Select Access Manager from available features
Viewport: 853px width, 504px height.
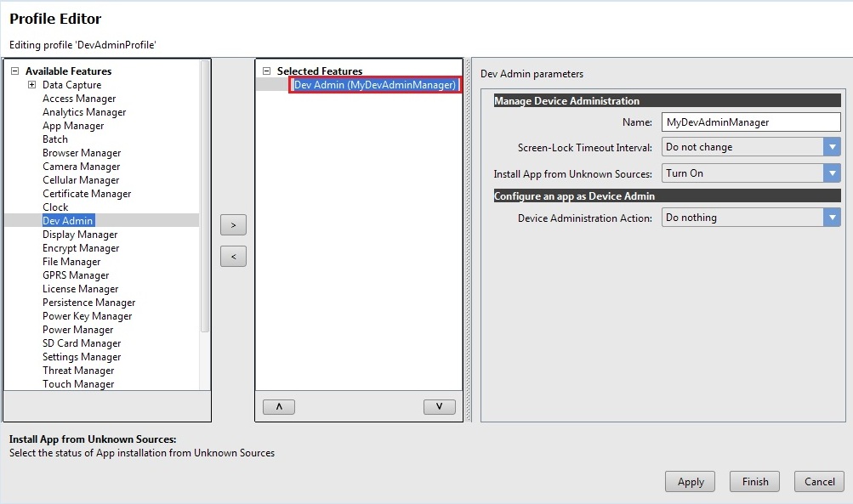coord(79,99)
